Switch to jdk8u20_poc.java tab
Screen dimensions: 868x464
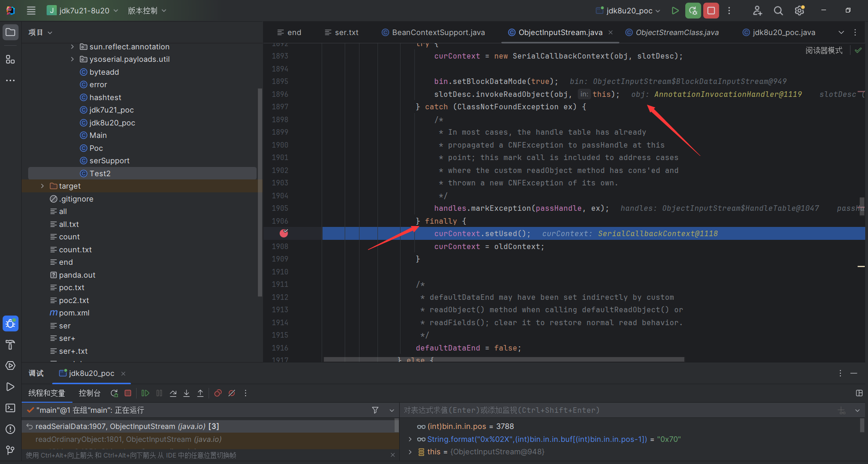point(779,32)
